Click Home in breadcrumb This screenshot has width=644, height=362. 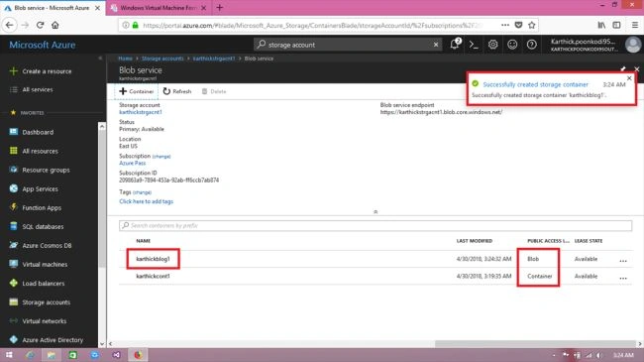coord(125,59)
